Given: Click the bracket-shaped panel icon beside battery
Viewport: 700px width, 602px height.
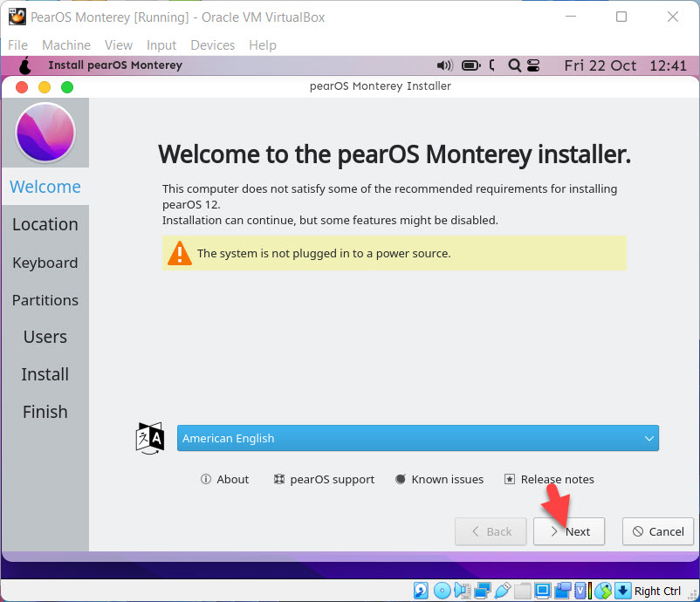Looking at the screenshot, I should point(492,65).
